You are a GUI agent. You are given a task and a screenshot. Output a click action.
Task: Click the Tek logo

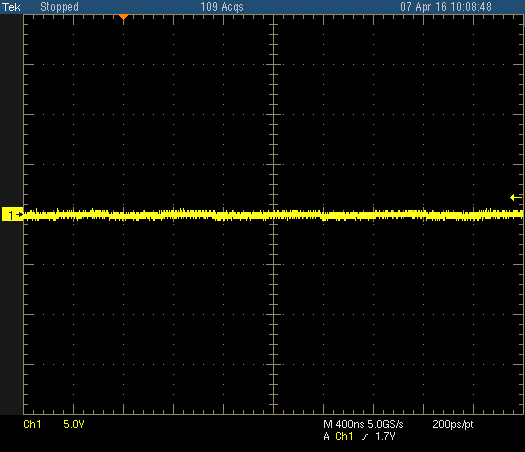[11, 7]
